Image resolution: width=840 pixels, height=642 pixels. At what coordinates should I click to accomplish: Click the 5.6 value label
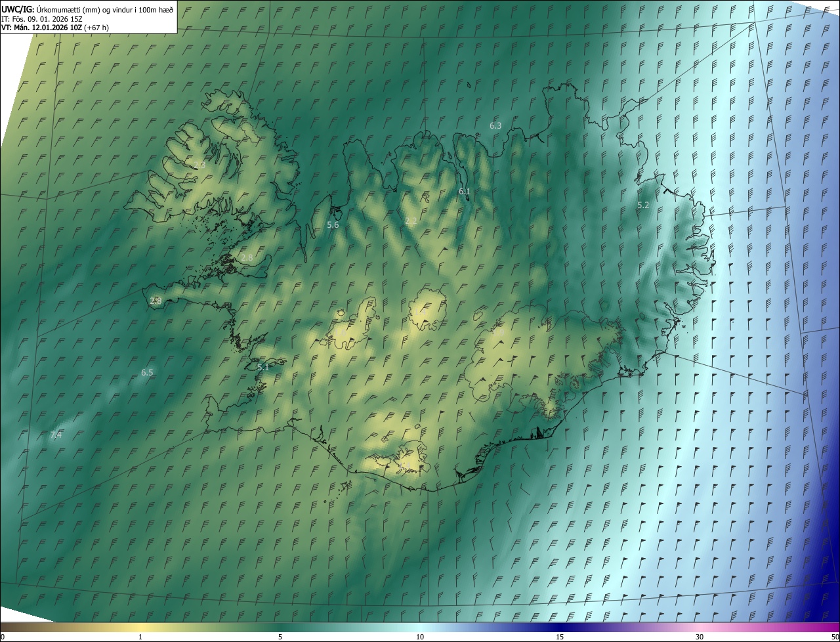click(333, 225)
